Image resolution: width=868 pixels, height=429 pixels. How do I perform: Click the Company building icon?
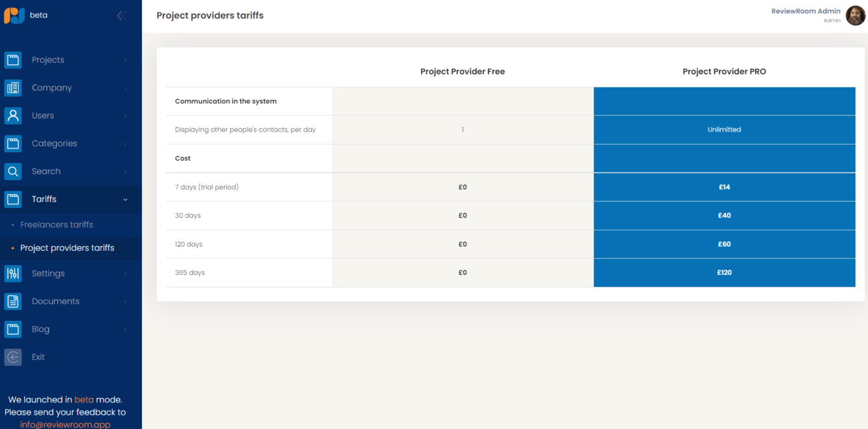pos(13,87)
